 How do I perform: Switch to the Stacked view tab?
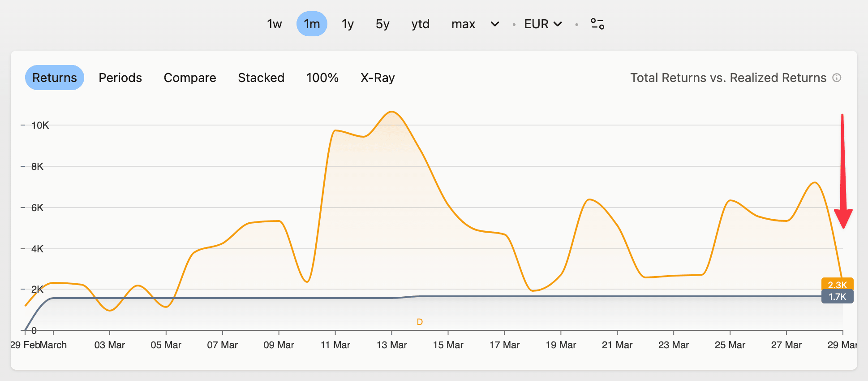(261, 78)
